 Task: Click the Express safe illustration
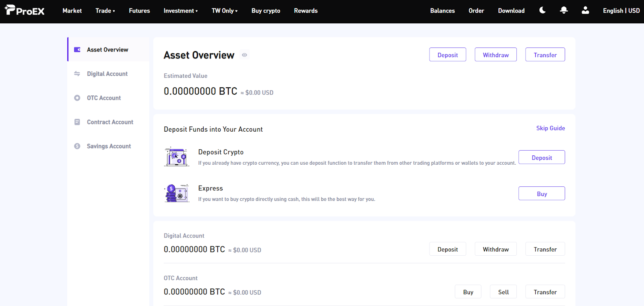177,193
